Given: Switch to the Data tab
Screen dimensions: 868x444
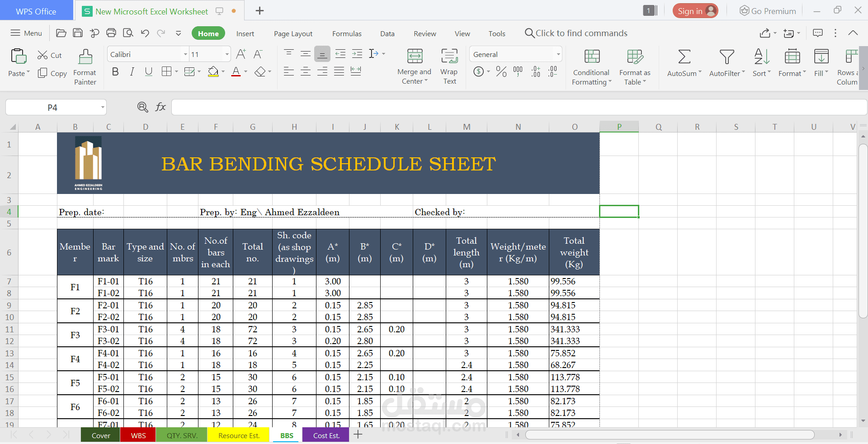Looking at the screenshot, I should [x=387, y=33].
